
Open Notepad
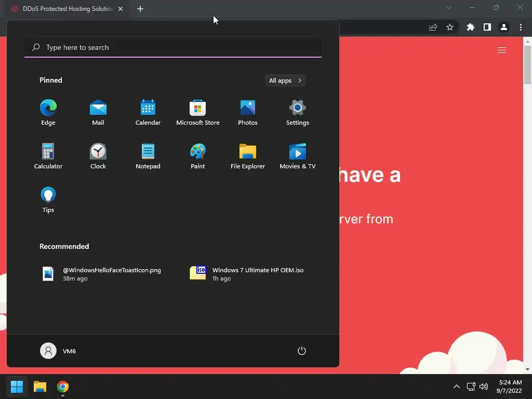[x=148, y=156]
